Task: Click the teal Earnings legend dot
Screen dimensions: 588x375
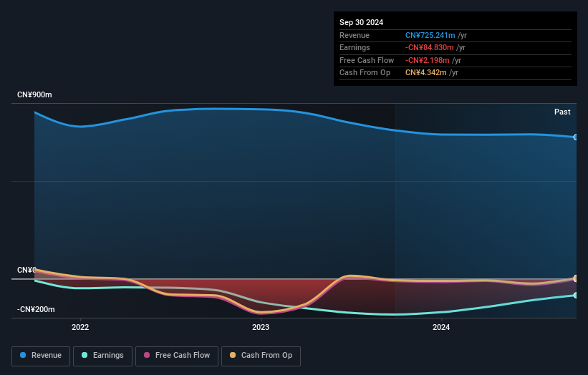Action: click(85, 355)
